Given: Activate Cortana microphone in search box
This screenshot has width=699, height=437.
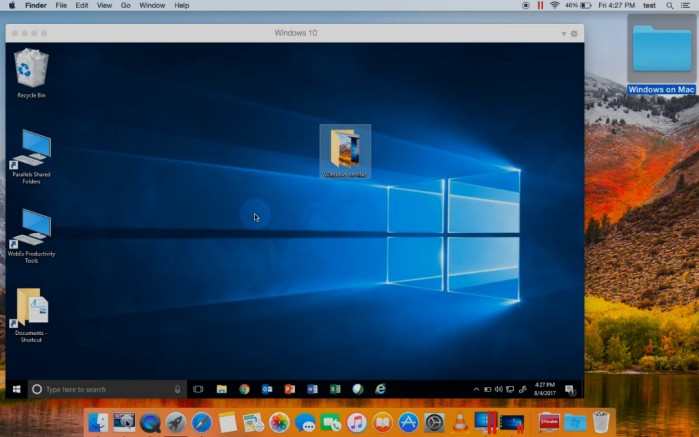Looking at the screenshot, I should click(177, 389).
